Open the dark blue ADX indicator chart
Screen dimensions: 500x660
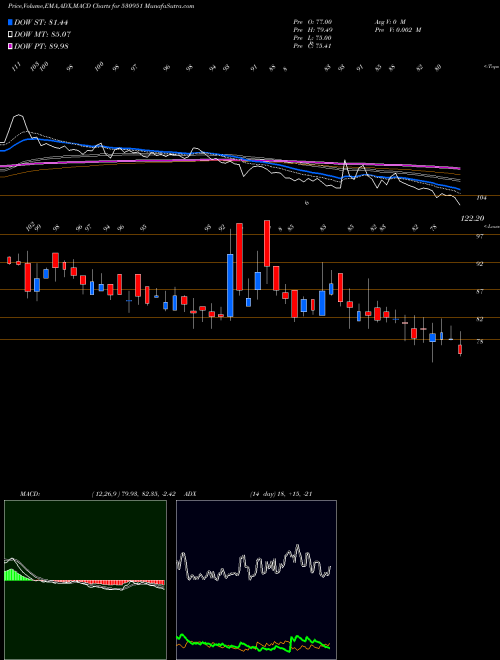tap(256, 580)
